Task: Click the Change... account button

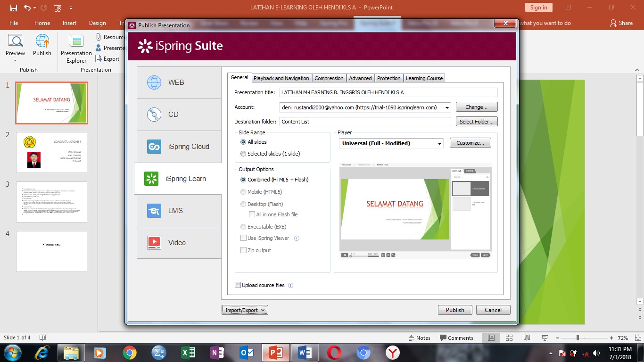Action: point(477,107)
